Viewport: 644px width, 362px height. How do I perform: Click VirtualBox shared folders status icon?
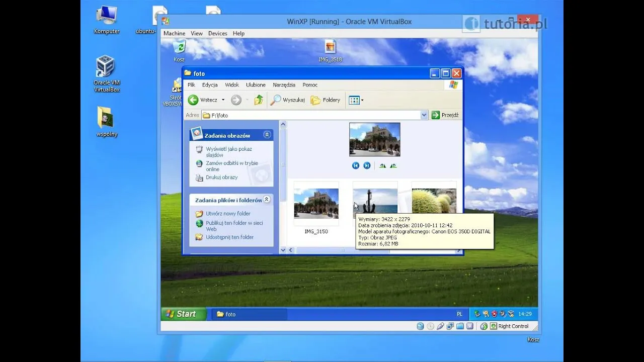coord(460,326)
